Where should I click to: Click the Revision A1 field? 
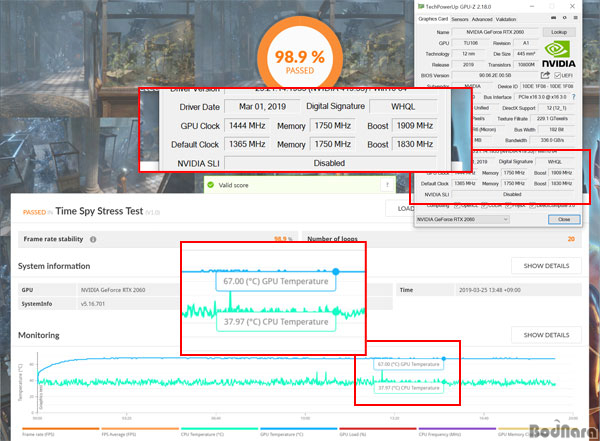coord(526,43)
